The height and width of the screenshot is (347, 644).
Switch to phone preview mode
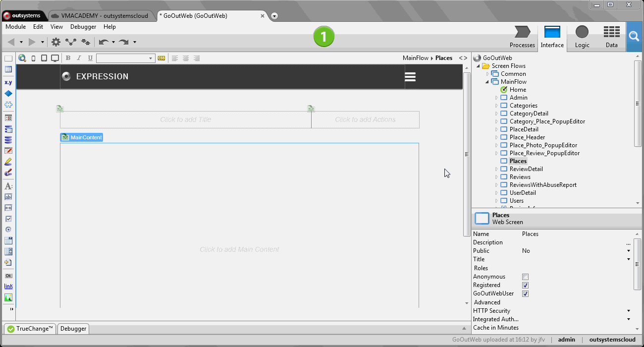(33, 58)
